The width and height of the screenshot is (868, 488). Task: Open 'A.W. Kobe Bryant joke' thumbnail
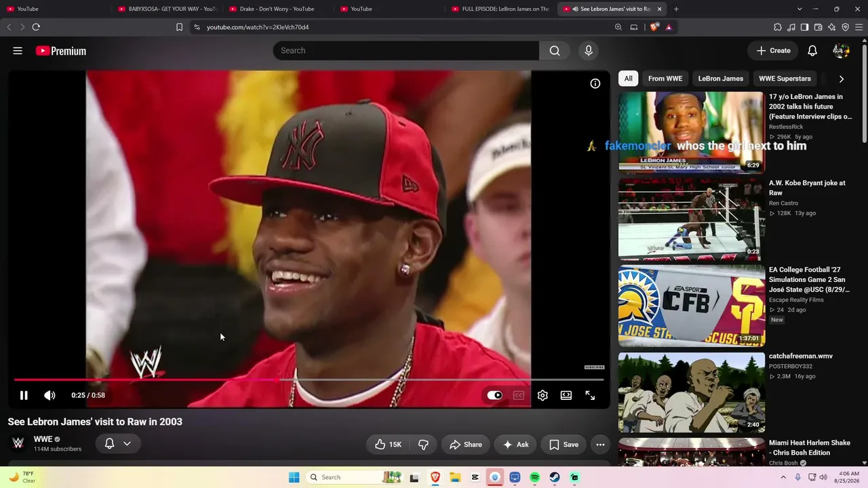(x=691, y=219)
